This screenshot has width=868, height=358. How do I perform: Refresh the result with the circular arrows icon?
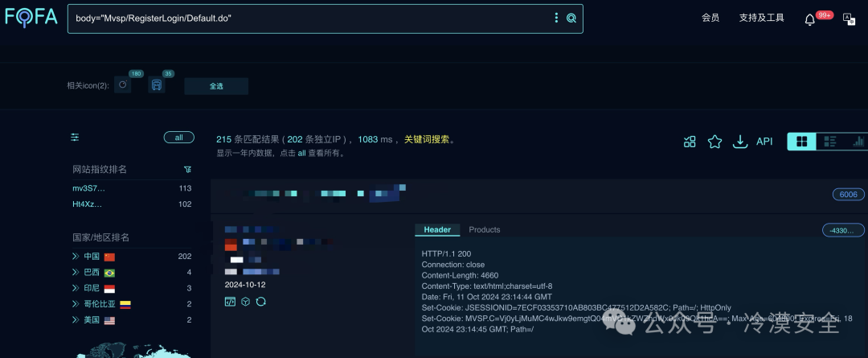coord(261,302)
